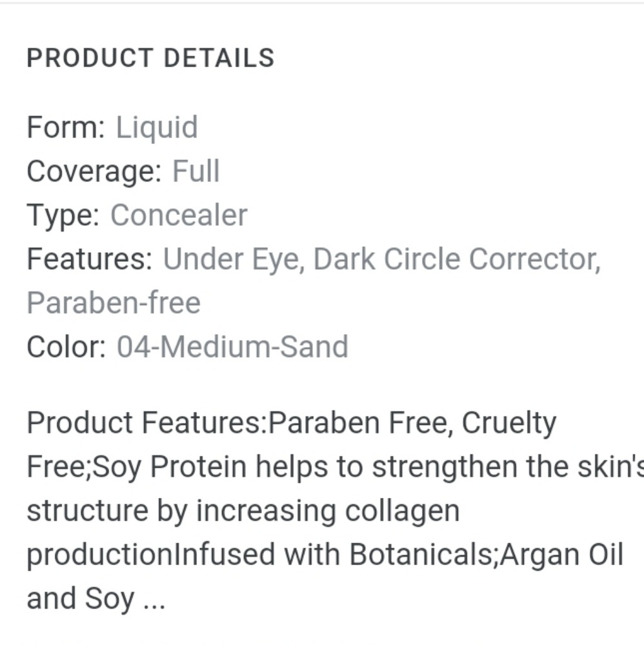Select the Form label text

click(x=66, y=127)
